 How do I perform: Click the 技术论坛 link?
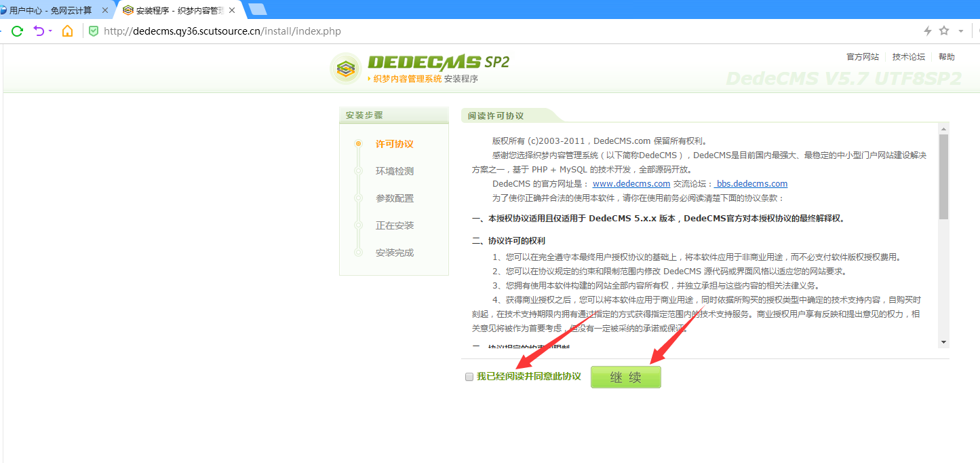pyautogui.click(x=908, y=56)
